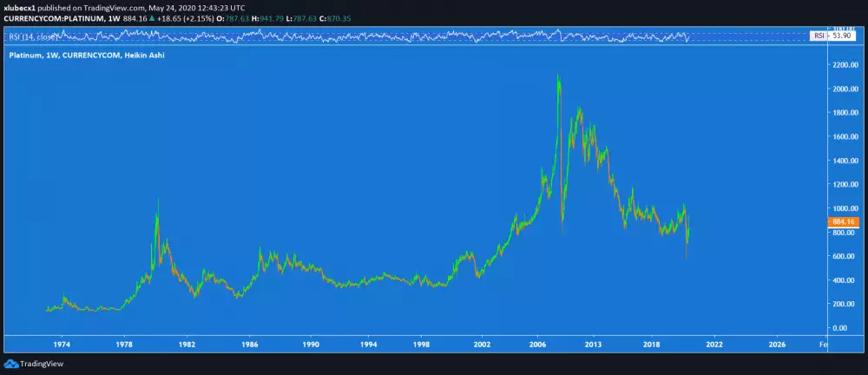This screenshot has width=868, height=375.
Task: Click the 2006 label on time axis
Action: pos(537,345)
